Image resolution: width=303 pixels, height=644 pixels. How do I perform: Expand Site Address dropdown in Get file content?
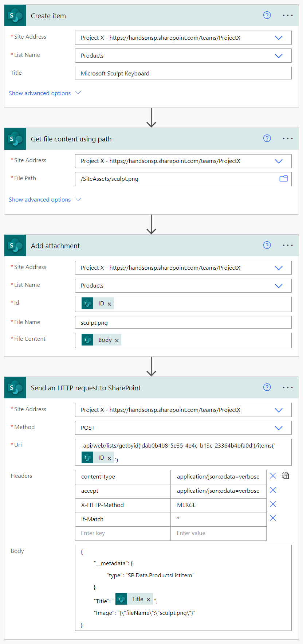279,161
